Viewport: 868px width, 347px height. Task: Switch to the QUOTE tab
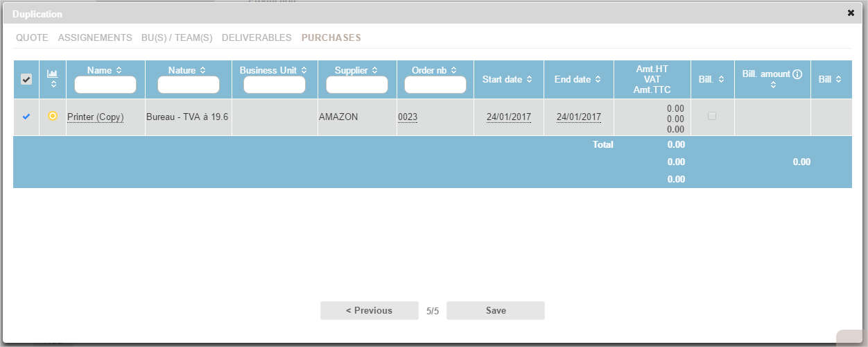32,37
